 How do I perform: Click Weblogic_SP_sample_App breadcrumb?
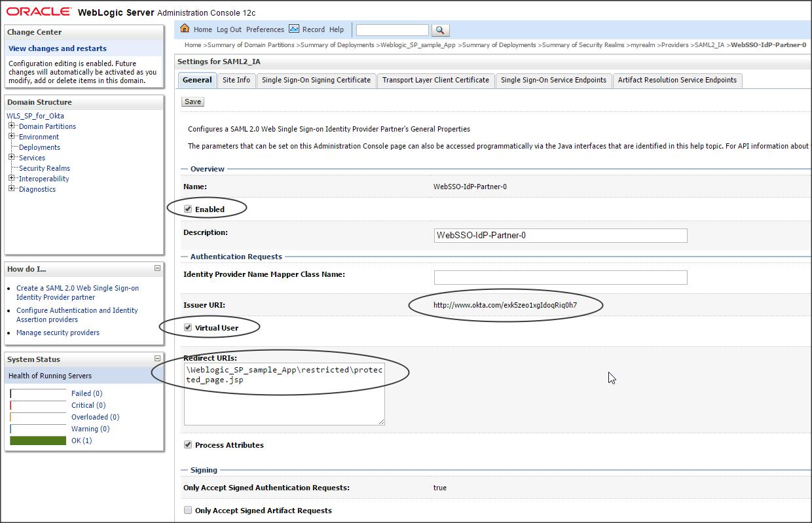pyautogui.click(x=418, y=45)
